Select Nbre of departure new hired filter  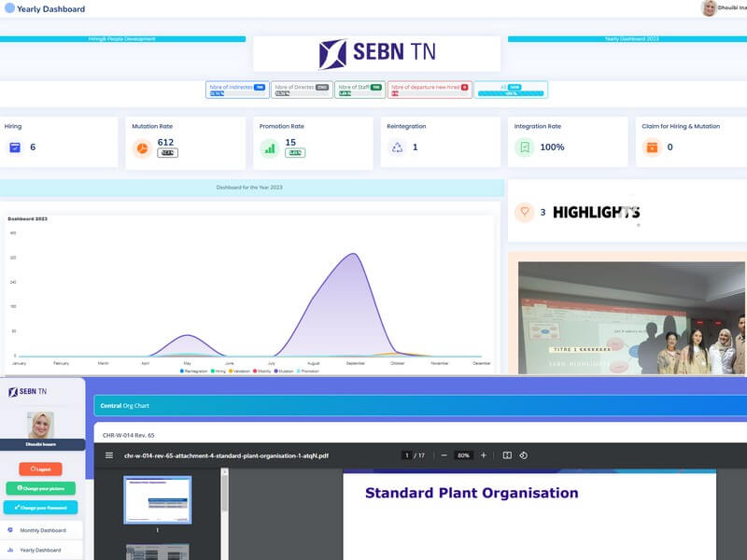[430, 90]
